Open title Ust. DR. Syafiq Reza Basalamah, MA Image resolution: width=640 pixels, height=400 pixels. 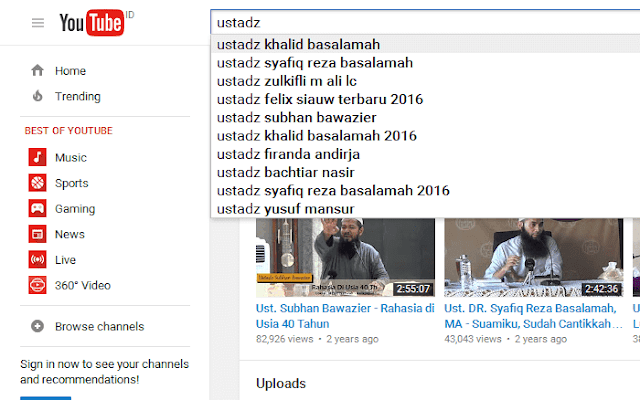533,316
